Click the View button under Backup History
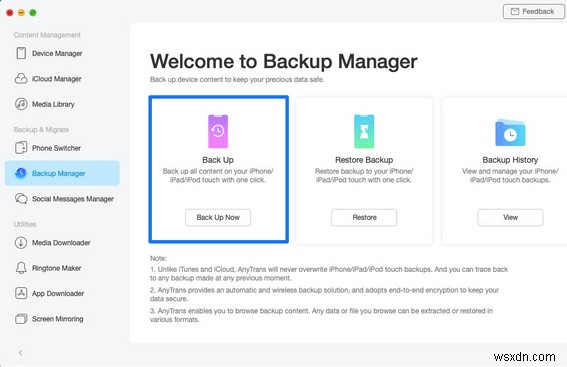This screenshot has width=567, height=367. [510, 217]
